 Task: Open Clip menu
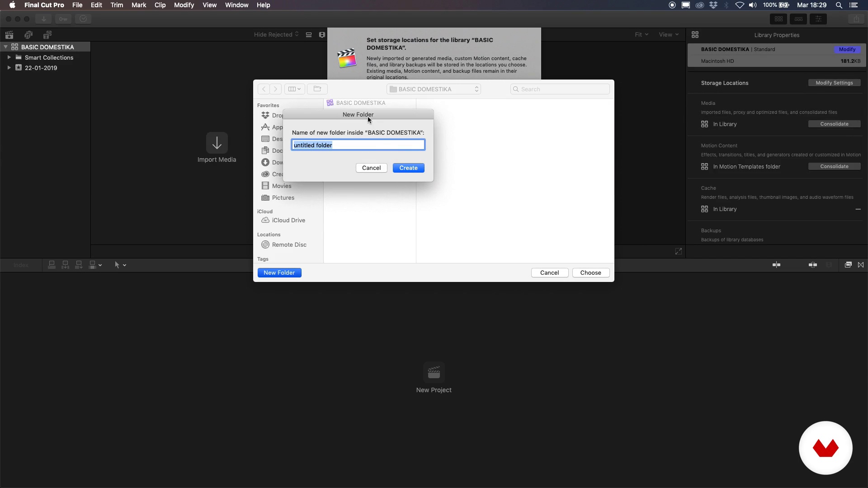coord(160,5)
